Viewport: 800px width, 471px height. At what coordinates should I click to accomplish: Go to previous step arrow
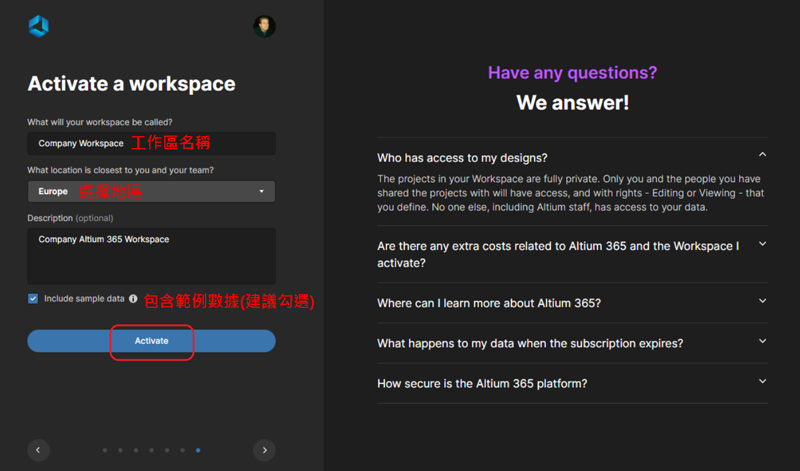[38, 450]
